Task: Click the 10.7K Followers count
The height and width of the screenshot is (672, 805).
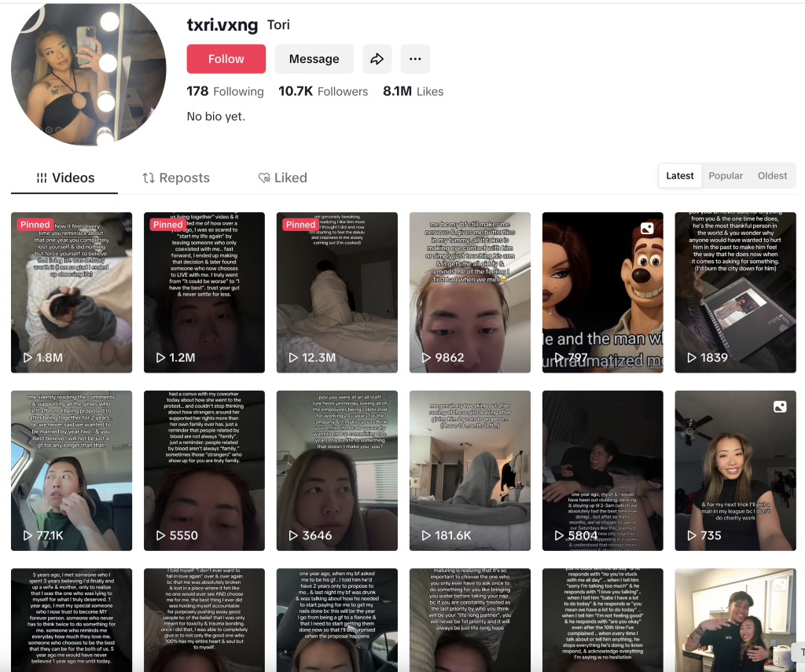Action: [322, 91]
